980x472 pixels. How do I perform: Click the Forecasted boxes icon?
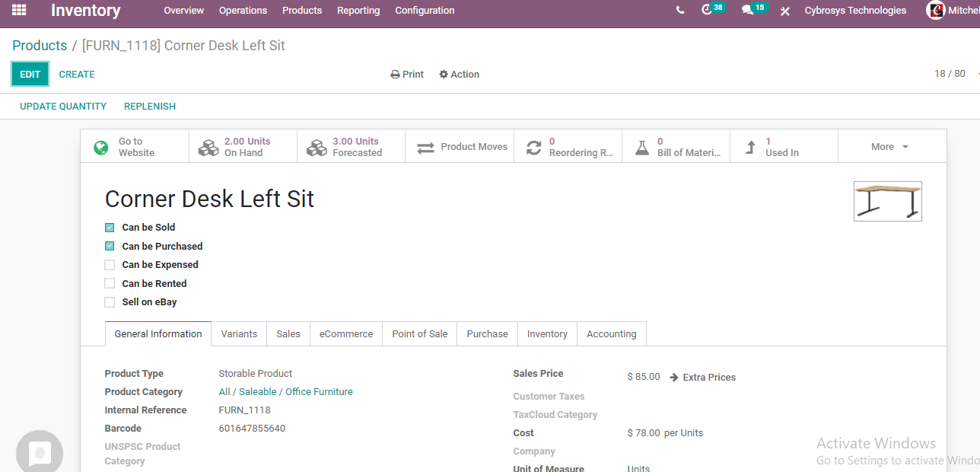click(x=317, y=148)
